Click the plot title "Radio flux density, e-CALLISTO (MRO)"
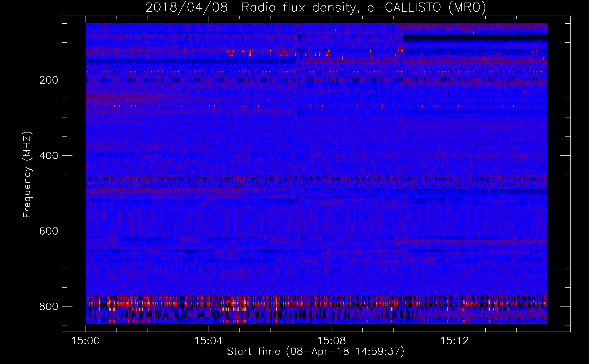The image size is (589, 364). (x=364, y=8)
